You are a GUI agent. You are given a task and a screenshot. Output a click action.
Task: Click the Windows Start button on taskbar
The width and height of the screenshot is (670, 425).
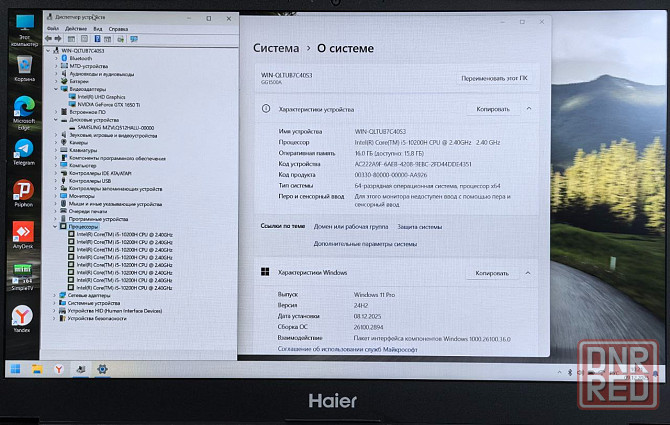[15, 369]
